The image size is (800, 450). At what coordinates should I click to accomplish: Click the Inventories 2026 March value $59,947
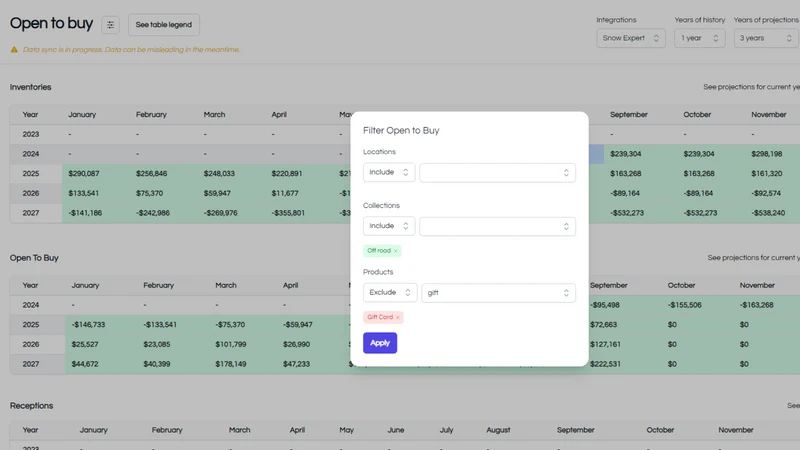(217, 193)
